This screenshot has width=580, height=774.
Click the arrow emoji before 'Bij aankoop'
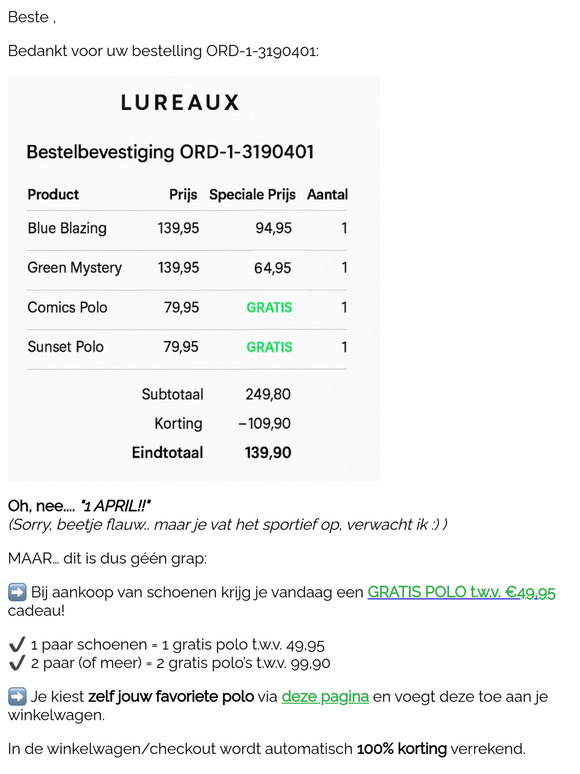(x=17, y=592)
